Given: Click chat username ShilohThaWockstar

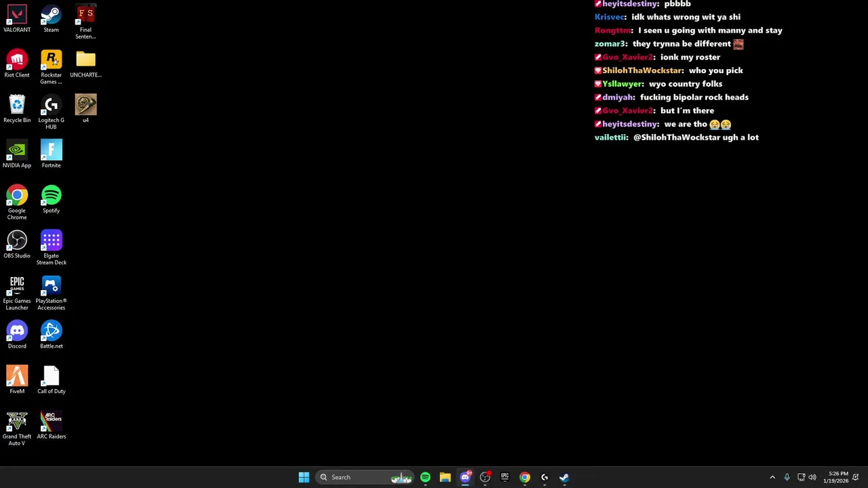Looking at the screenshot, I should click(x=643, y=70).
